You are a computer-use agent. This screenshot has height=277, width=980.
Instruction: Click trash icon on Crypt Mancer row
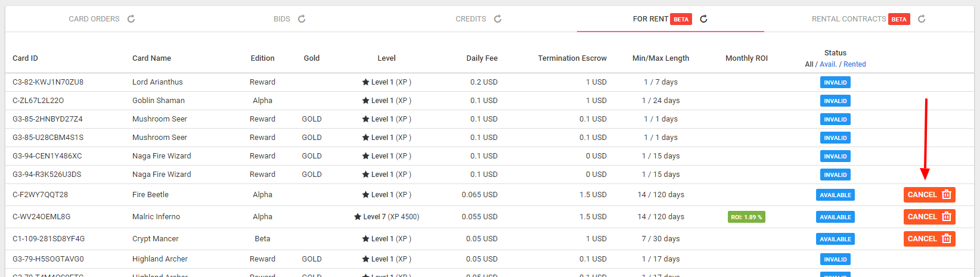pos(946,239)
